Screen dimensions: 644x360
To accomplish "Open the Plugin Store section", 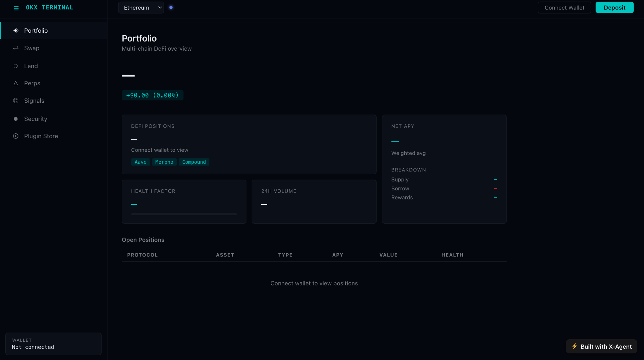I will (53, 136).
